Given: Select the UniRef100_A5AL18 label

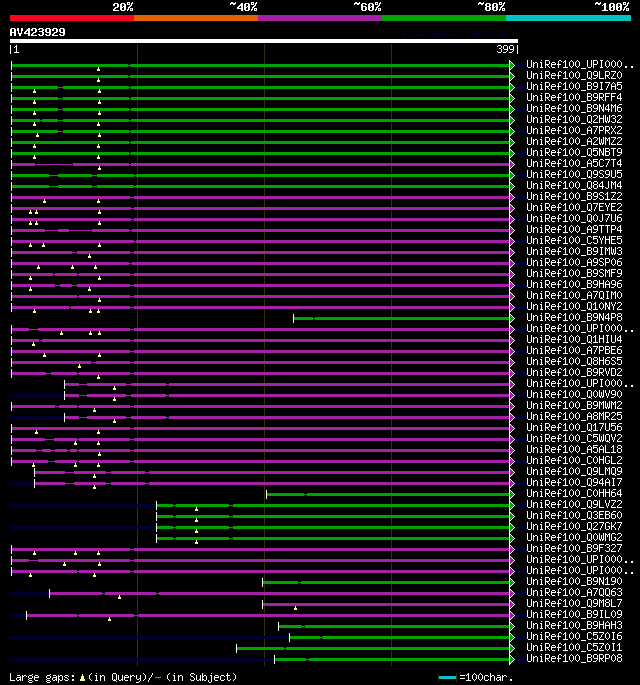Looking at the screenshot, I should (x=574, y=450).
